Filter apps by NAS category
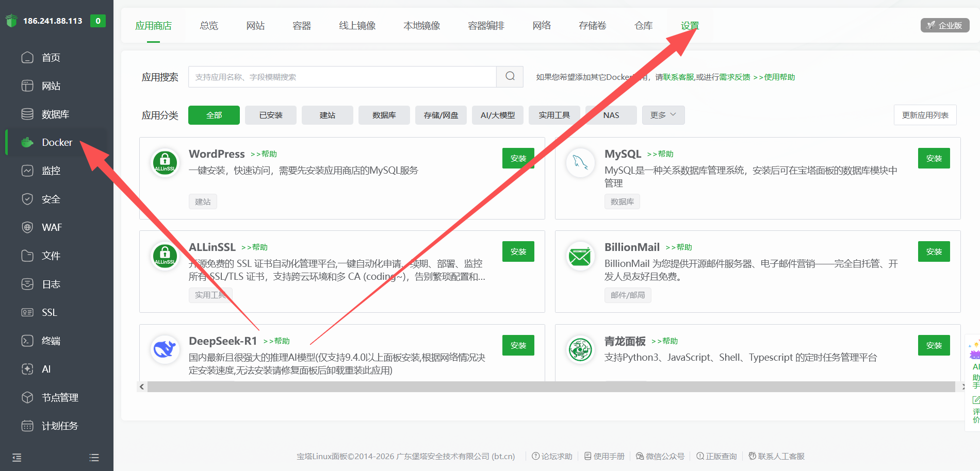The width and height of the screenshot is (980, 471). pos(611,115)
